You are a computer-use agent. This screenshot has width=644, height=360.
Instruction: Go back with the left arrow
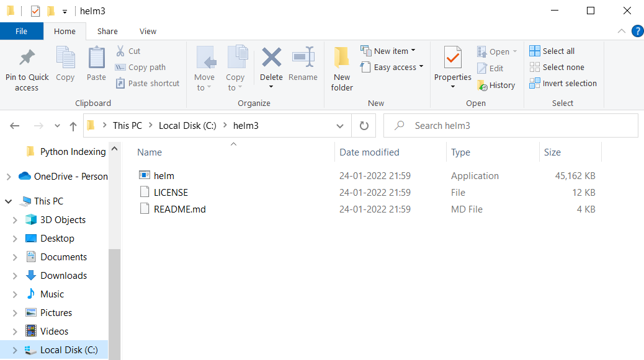(15, 126)
